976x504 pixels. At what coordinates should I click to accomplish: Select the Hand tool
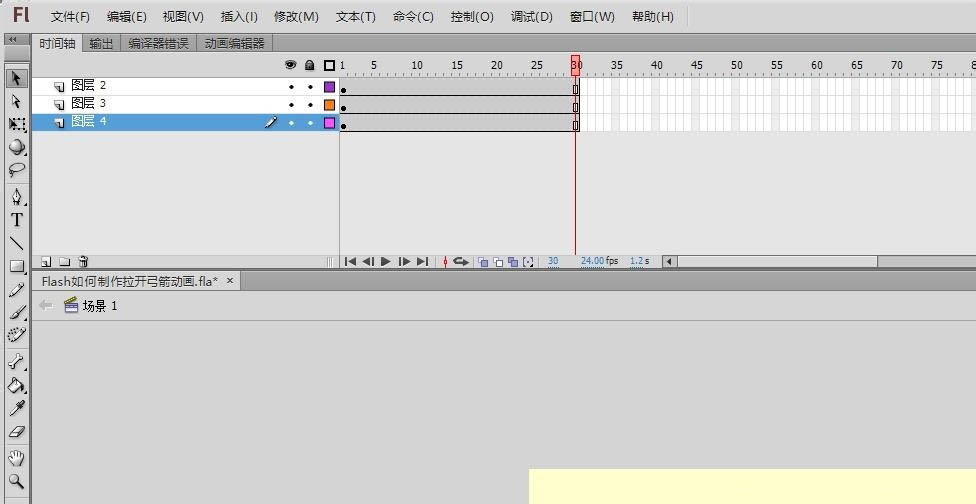click(x=16, y=459)
